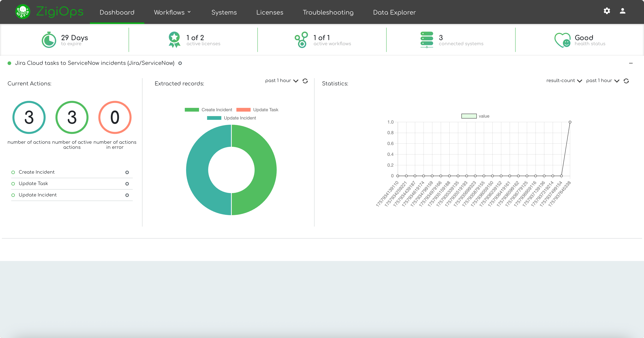Screen dimensions: 644x338
Task: Open settings gear beside Update Task action
Action: (127, 184)
